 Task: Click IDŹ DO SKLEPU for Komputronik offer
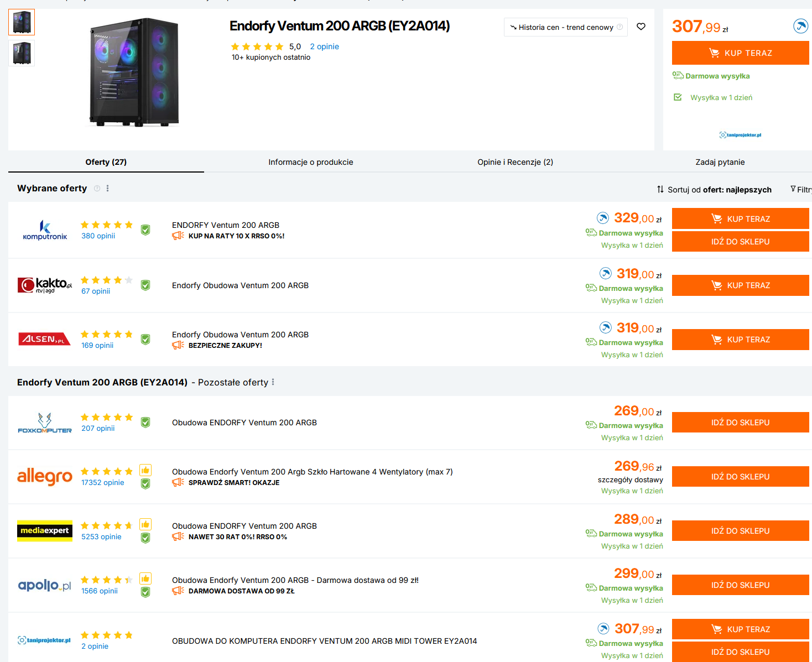[741, 242]
